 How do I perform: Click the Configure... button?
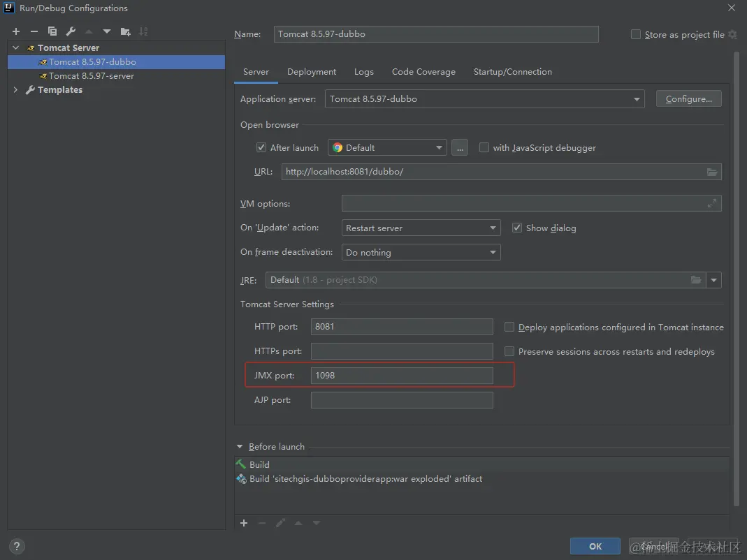click(689, 99)
